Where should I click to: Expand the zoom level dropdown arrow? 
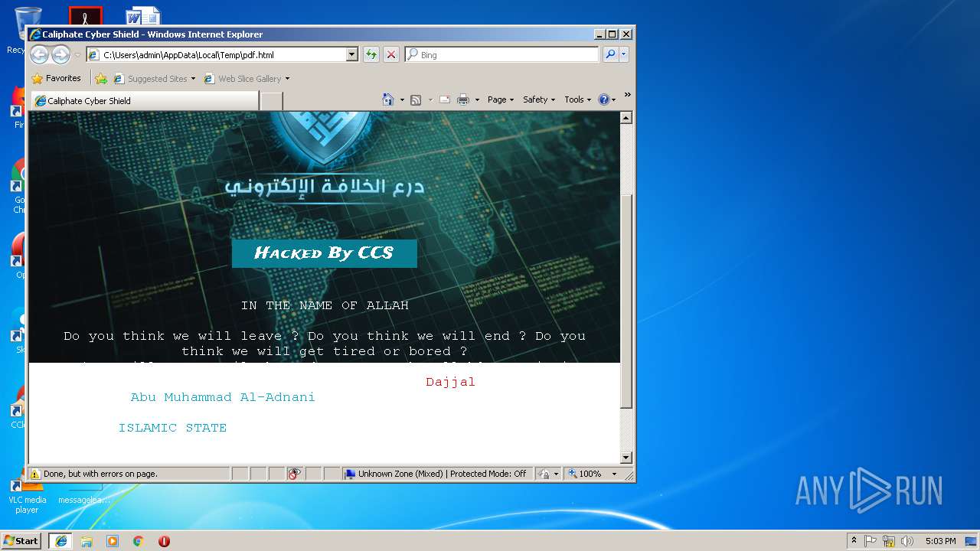point(614,474)
